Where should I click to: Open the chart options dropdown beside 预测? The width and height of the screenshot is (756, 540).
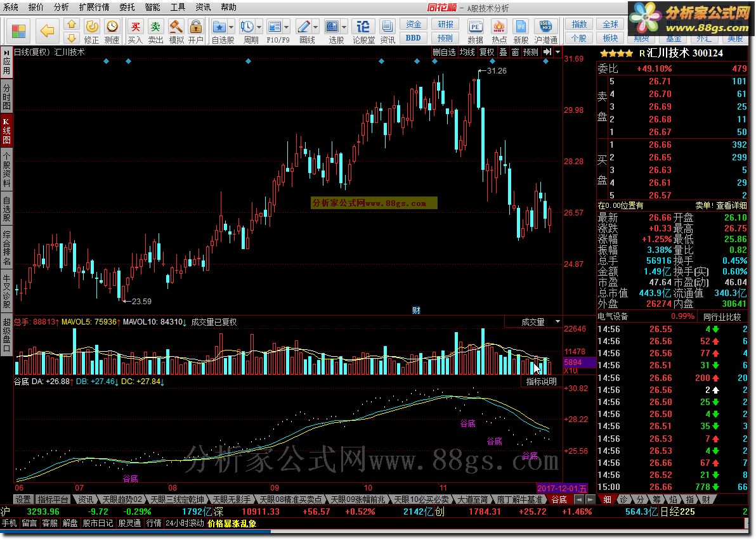click(x=558, y=52)
